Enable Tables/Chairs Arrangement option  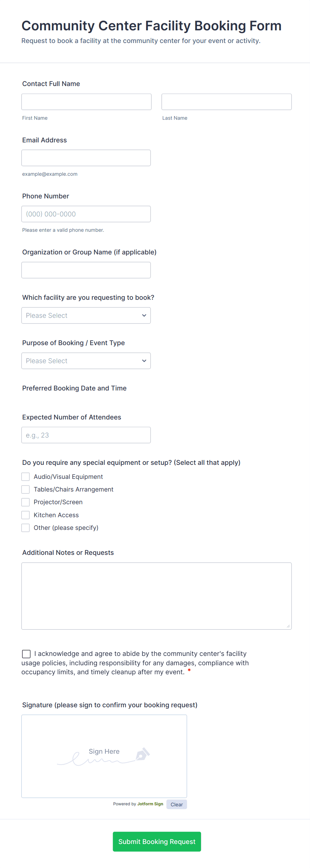26,489
